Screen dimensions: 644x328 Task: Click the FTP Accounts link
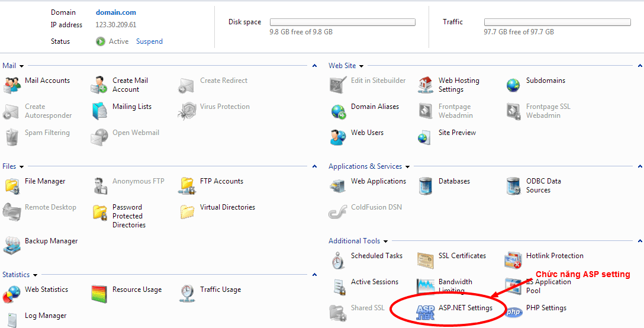(x=221, y=181)
